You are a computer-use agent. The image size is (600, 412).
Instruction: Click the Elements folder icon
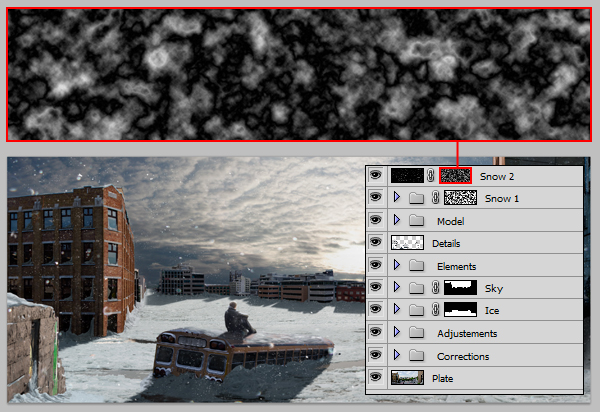coord(416,265)
